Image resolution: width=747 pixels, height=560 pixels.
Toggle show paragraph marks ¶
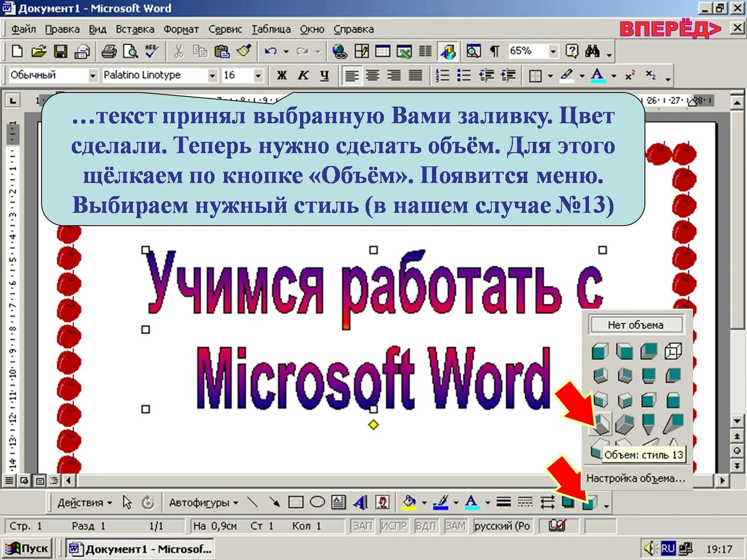tap(495, 51)
